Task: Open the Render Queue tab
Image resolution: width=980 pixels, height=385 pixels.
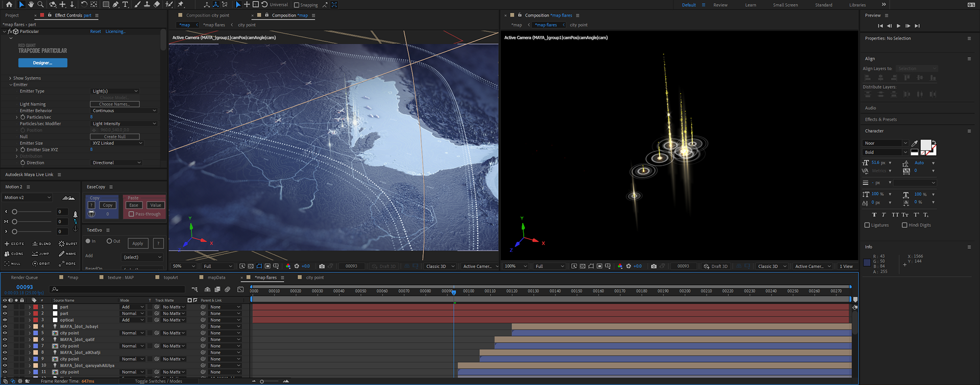Action: click(x=24, y=278)
